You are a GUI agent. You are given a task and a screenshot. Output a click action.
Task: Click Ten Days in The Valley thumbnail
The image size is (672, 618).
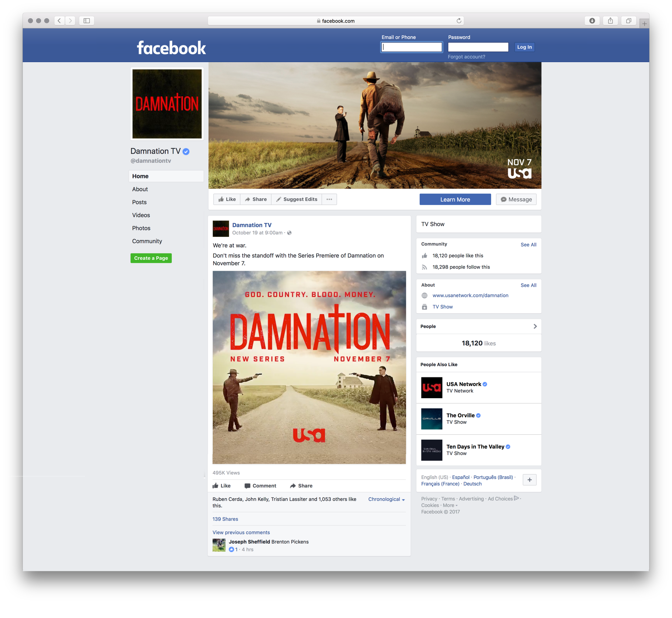[x=431, y=450]
